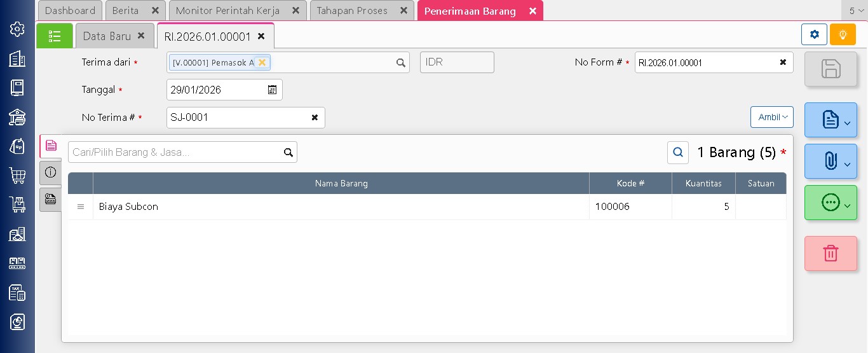The image size is (868, 353).
Task: Click the orange lightbulb icon button
Action: click(x=843, y=34)
